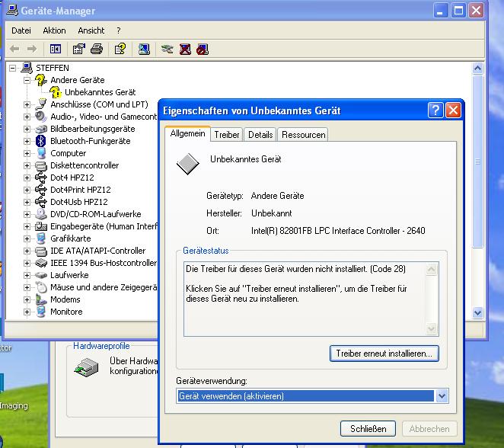Click Treiber erneut installieren button
The image size is (504, 448).
pos(384,353)
